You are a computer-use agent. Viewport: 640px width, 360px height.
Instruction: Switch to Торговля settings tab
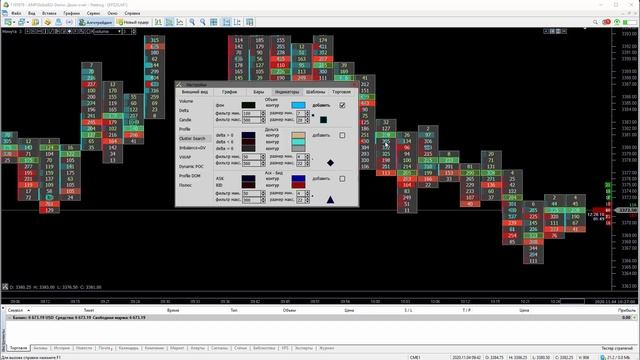point(342,92)
